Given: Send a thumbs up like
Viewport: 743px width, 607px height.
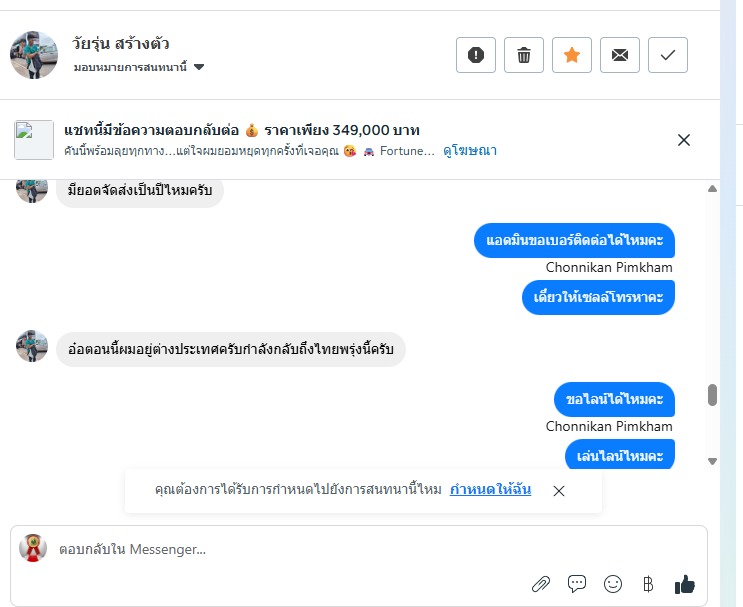Looking at the screenshot, I should [x=685, y=584].
